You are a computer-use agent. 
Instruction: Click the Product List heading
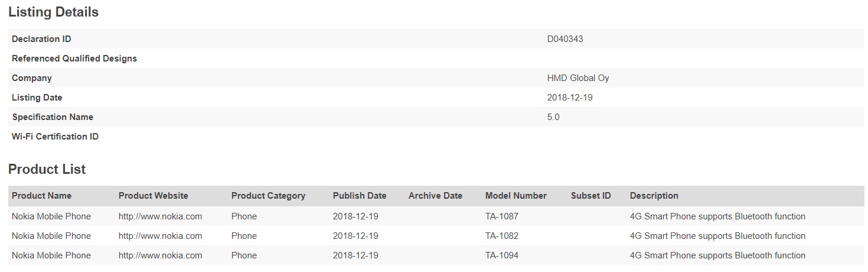click(47, 169)
